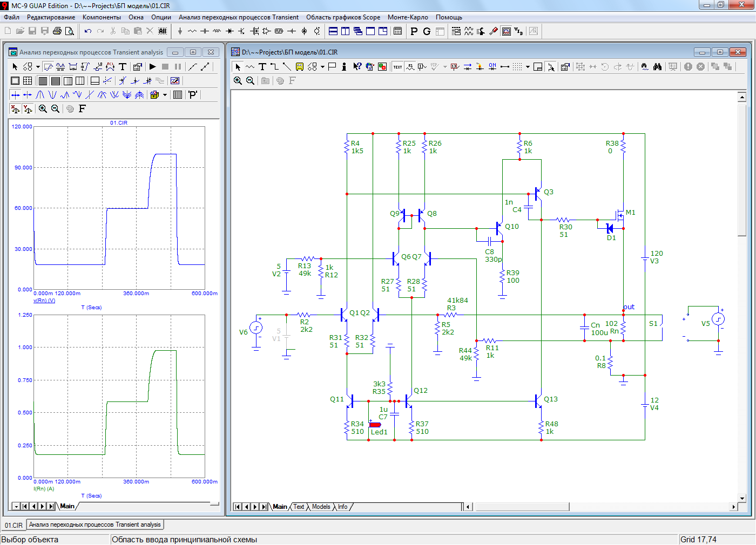This screenshot has height=545, width=756.
Task: Click the 01.CIR window tab at bottom
Action: (x=14, y=525)
